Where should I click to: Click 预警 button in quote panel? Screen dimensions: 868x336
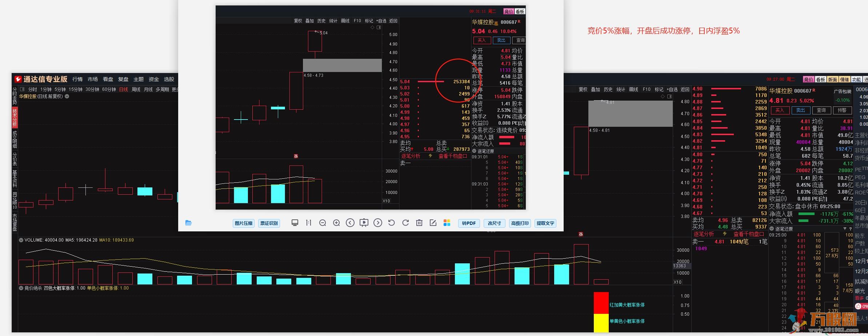tap(842, 110)
